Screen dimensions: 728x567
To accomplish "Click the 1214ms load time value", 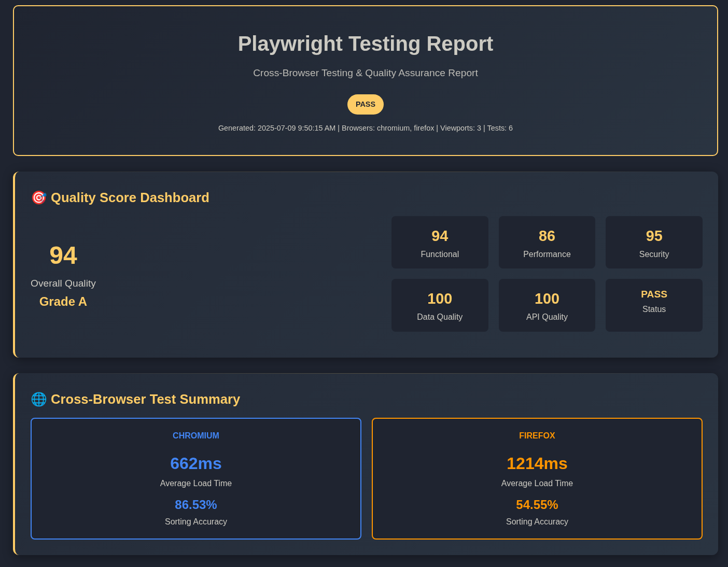I will coord(537,463).
